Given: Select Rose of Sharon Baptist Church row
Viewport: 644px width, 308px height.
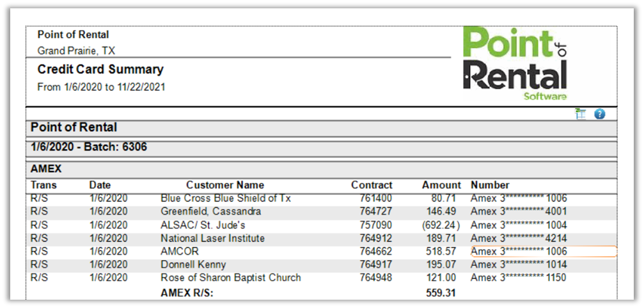Looking at the screenshot, I should click(230, 278).
